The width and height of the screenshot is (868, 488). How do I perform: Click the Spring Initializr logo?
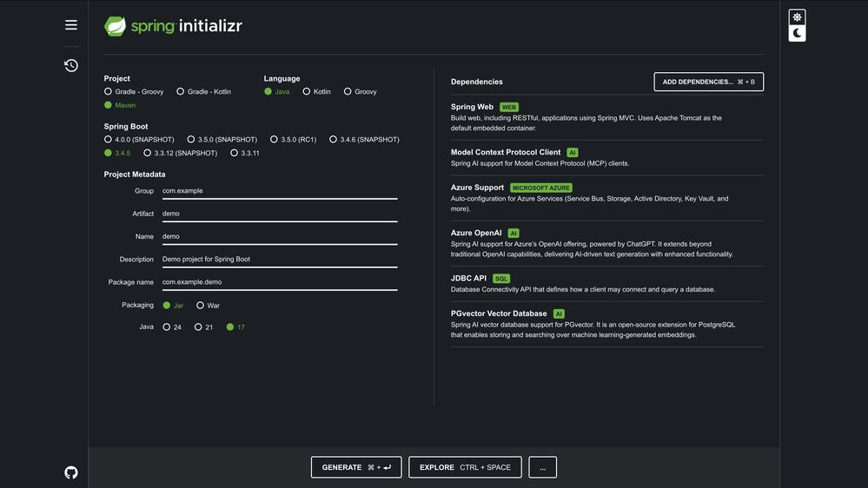pos(173,26)
